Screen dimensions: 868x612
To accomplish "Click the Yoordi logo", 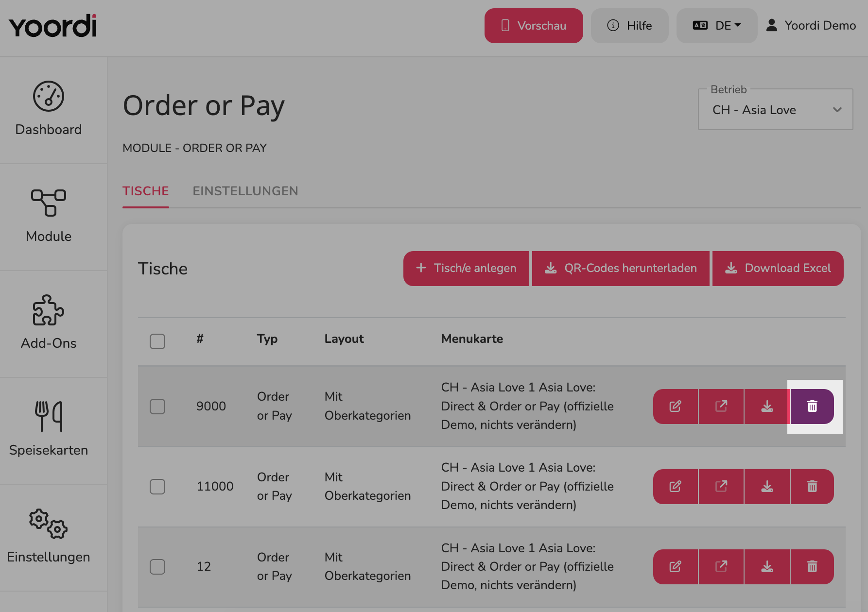I will tap(52, 26).
